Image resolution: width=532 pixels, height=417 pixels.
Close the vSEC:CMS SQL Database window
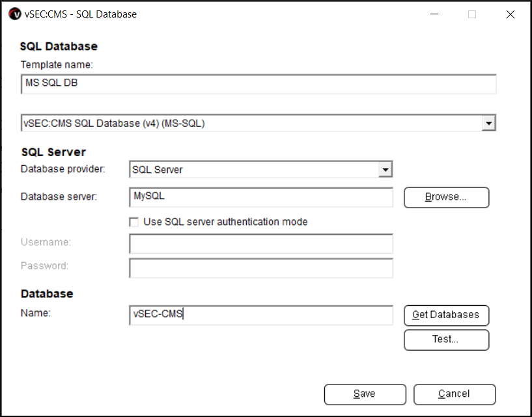(x=511, y=14)
